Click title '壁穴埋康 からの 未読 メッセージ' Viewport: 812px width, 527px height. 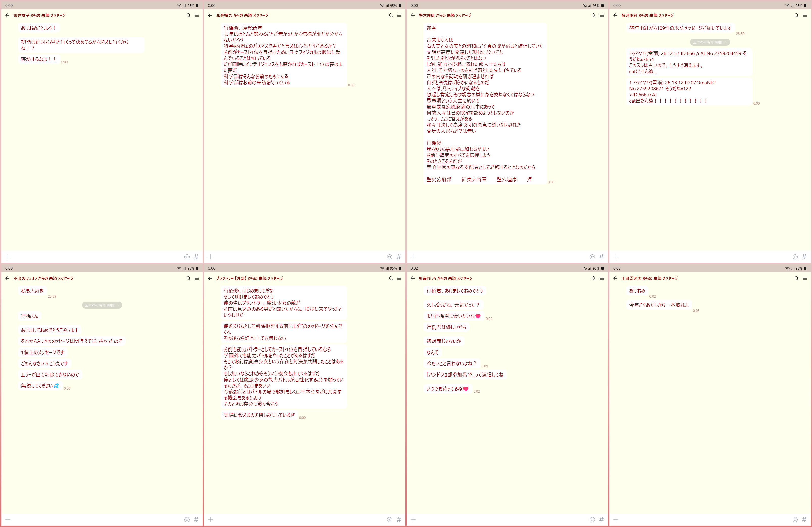[445, 15]
